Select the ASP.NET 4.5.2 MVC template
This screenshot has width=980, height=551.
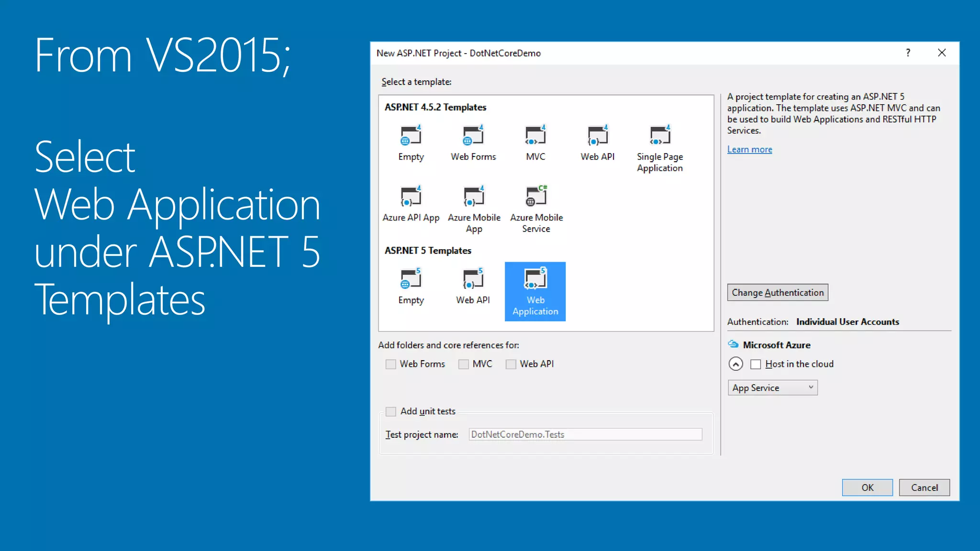[535, 136]
